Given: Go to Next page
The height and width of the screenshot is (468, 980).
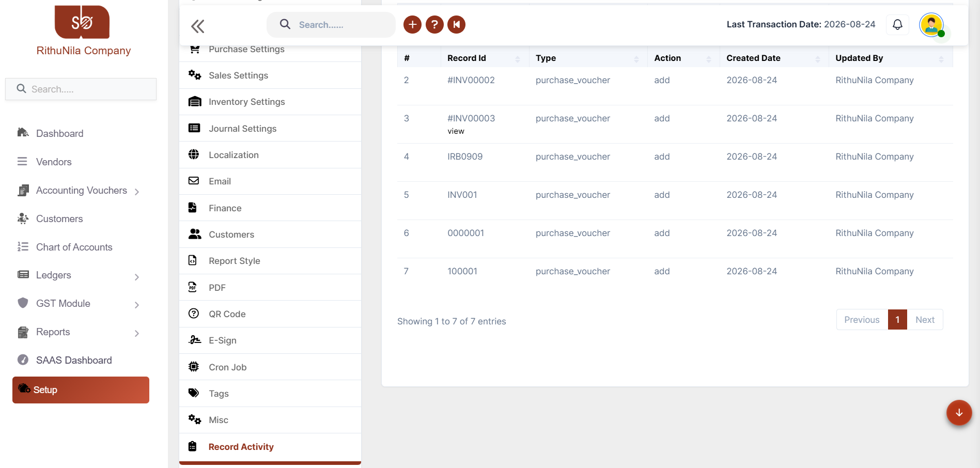Looking at the screenshot, I should (x=925, y=320).
